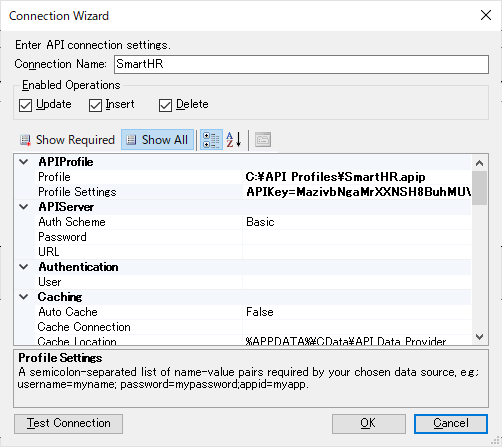This screenshot has height=447, width=502.
Task: Click the Property Pages icon
Action: [x=263, y=140]
